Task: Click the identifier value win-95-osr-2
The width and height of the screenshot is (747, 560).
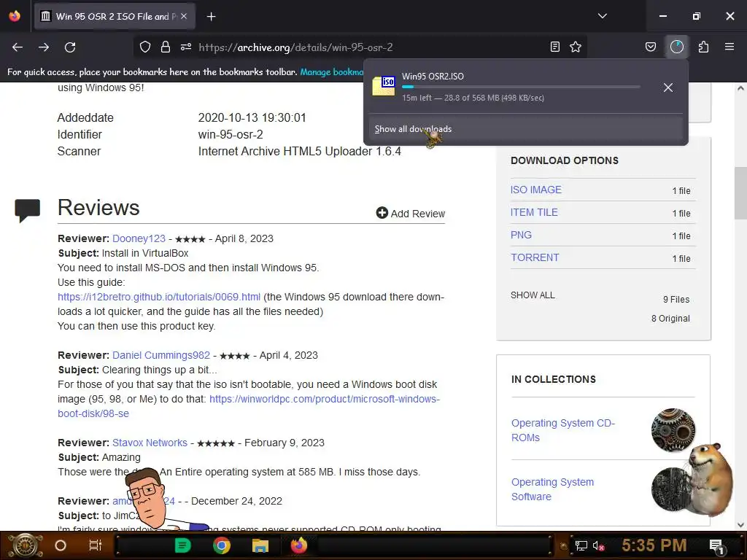Action: tap(231, 135)
